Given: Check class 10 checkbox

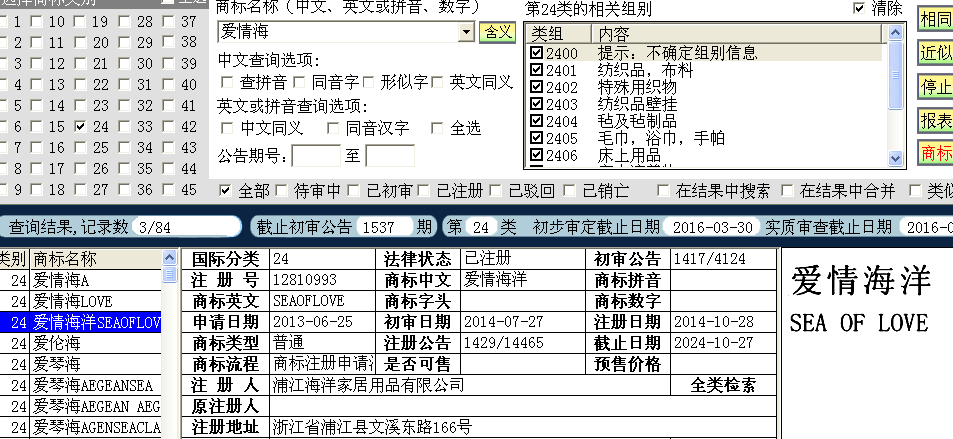Looking at the screenshot, I should (36, 22).
